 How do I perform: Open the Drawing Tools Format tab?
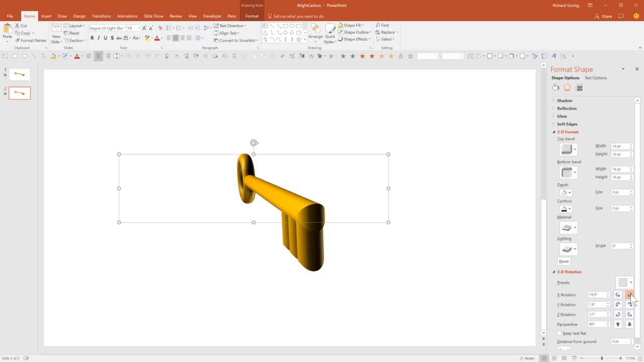point(252,16)
